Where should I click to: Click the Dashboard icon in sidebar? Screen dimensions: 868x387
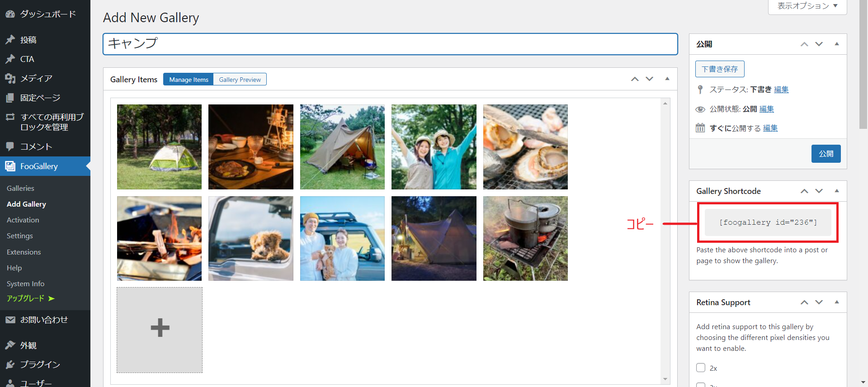[10, 14]
